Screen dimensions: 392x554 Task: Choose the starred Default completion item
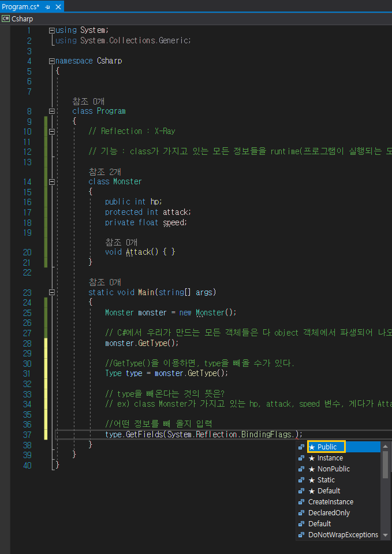click(x=338, y=491)
